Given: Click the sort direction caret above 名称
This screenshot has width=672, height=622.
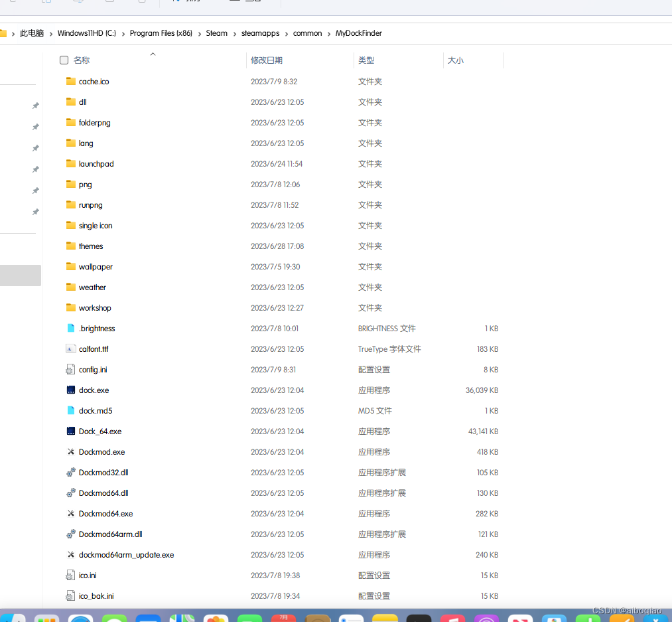Looking at the screenshot, I should 153,54.
